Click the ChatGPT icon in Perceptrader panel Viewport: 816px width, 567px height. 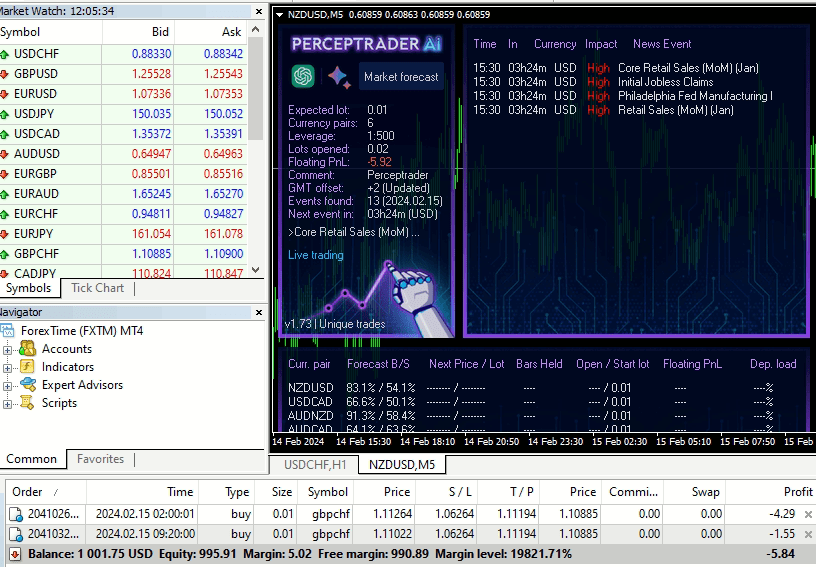(303, 77)
